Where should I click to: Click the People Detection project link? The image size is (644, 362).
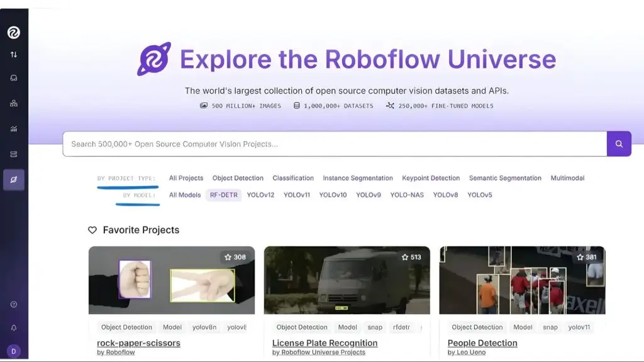pyautogui.click(x=482, y=343)
